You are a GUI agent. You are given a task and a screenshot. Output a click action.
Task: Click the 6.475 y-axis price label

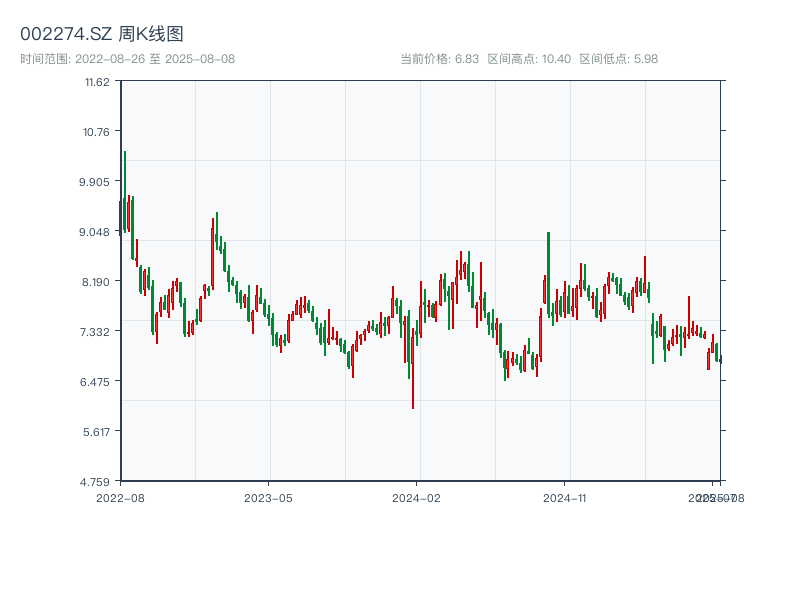click(96, 381)
